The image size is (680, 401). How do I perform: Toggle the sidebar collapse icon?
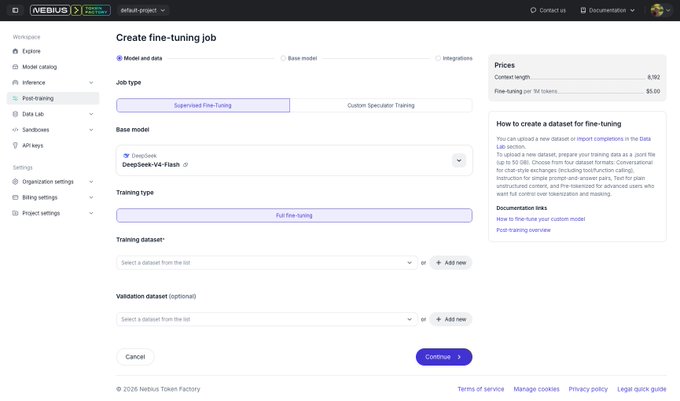point(15,10)
